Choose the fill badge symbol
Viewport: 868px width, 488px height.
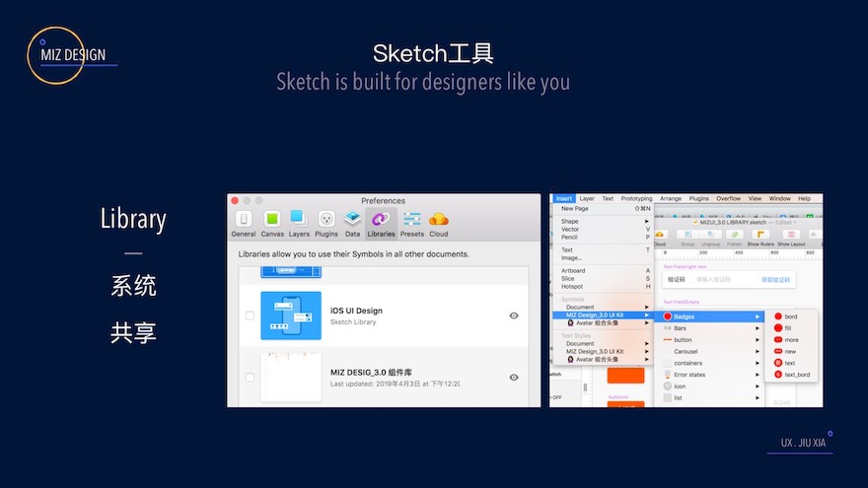[791, 328]
